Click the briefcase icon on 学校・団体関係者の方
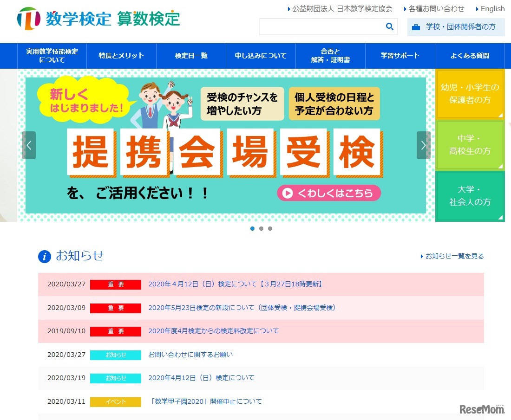Screen dimensions: 511x420 click(x=415, y=27)
